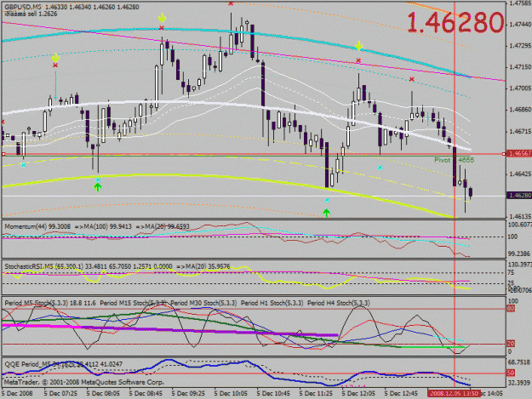Select QQE scale value 32.3939

click(519, 383)
